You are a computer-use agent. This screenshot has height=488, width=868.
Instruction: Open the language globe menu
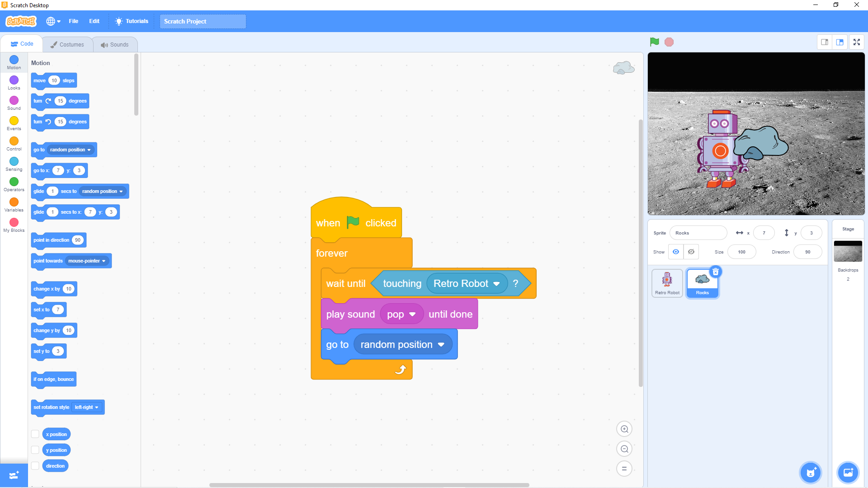pos(53,21)
